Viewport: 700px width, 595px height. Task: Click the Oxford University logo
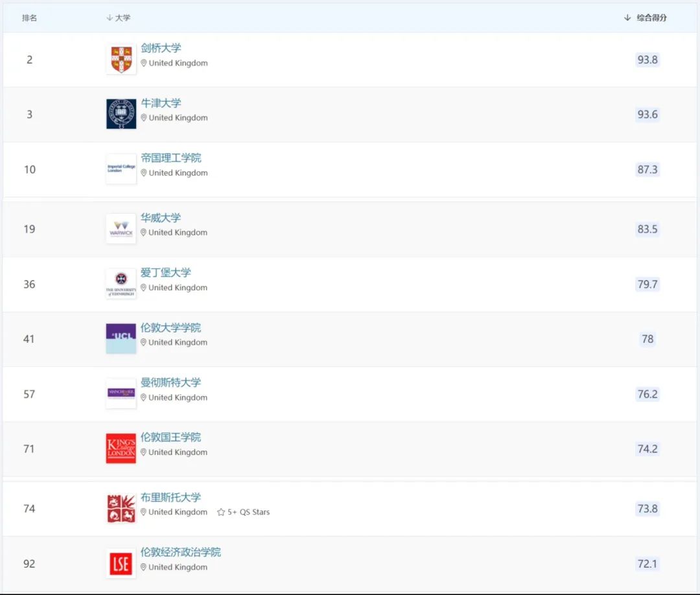click(x=121, y=114)
